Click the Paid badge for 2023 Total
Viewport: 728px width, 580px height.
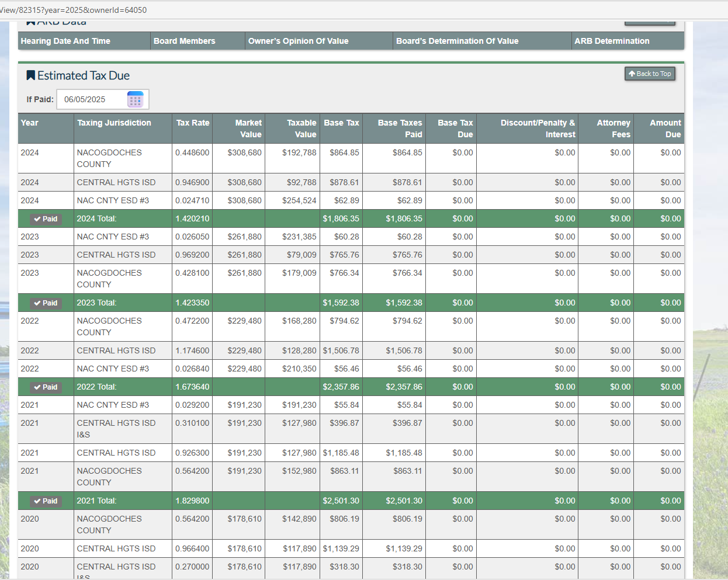[x=46, y=303]
